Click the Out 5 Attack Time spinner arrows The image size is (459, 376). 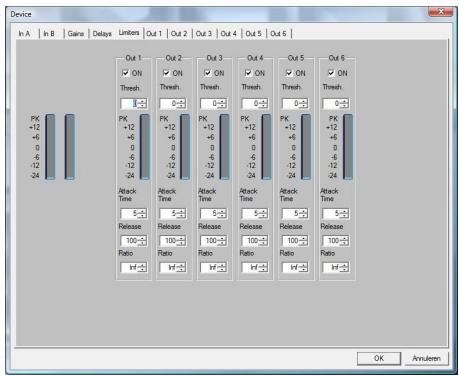303,213
